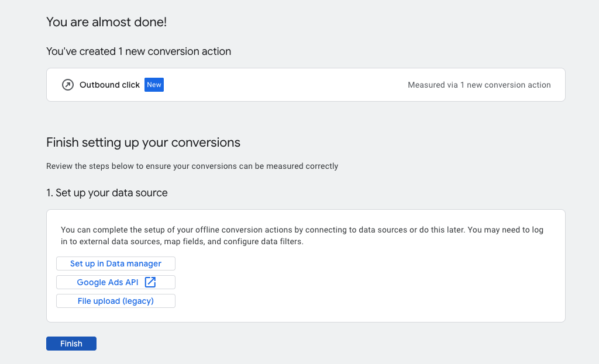Image resolution: width=599 pixels, height=364 pixels.
Task: Click 'Finish setting up your conversions' heading
Action: tap(143, 143)
